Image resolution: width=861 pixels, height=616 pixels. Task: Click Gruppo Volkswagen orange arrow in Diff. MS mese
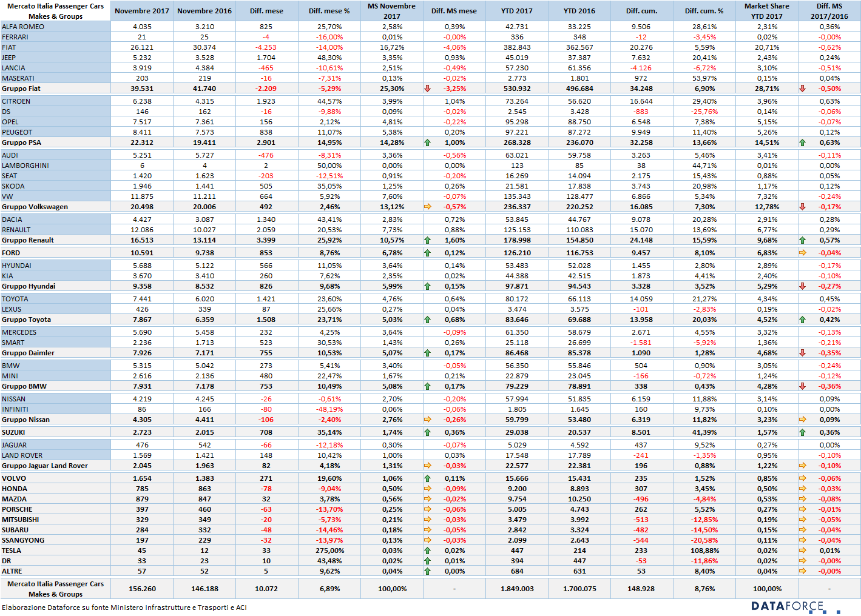(428, 207)
